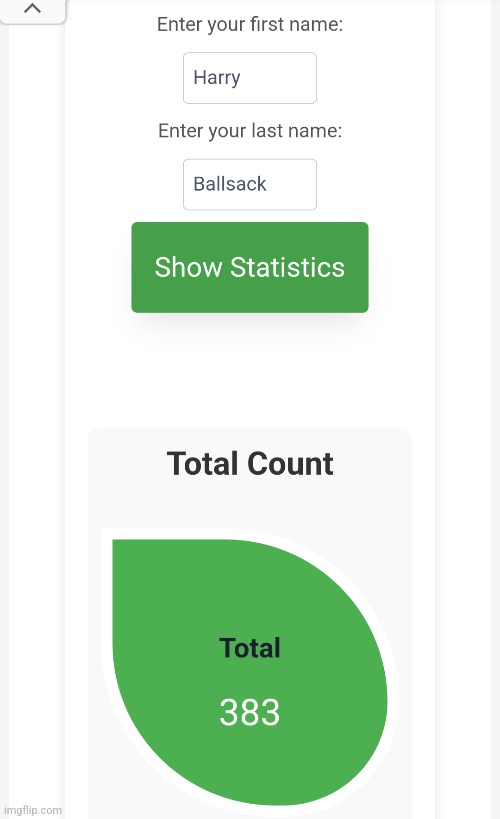
Task: Click the 'Enter your last name:' label
Action: [x=250, y=131]
